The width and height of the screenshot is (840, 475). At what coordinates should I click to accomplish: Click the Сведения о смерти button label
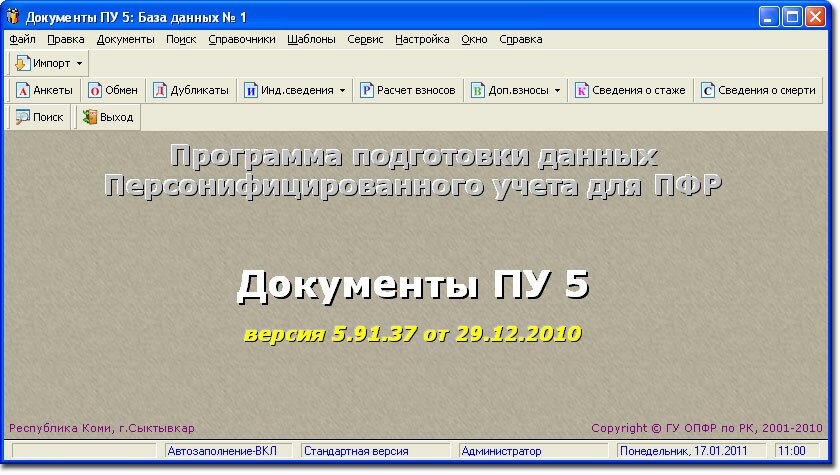pos(767,90)
